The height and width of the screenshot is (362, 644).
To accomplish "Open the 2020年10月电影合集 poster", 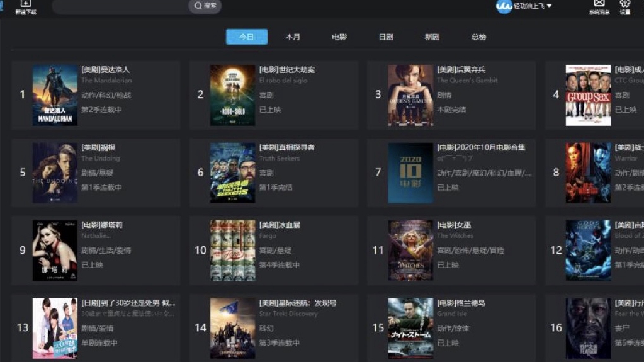I will (x=410, y=173).
